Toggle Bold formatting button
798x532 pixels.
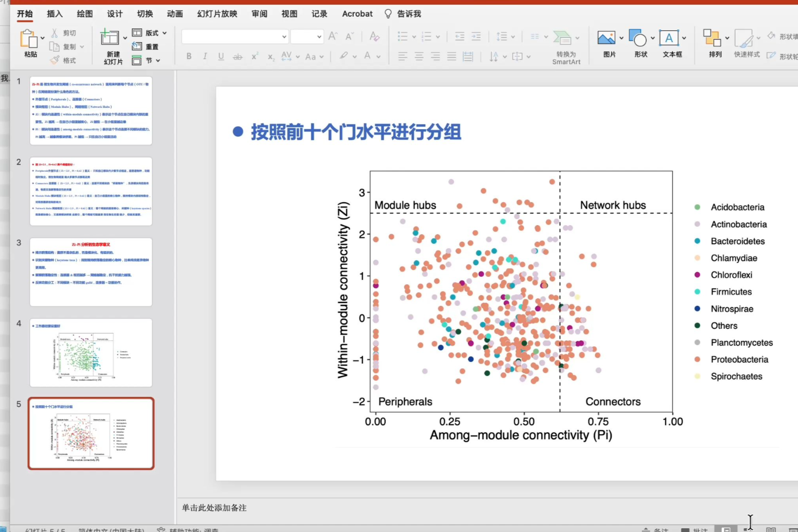[x=189, y=56]
